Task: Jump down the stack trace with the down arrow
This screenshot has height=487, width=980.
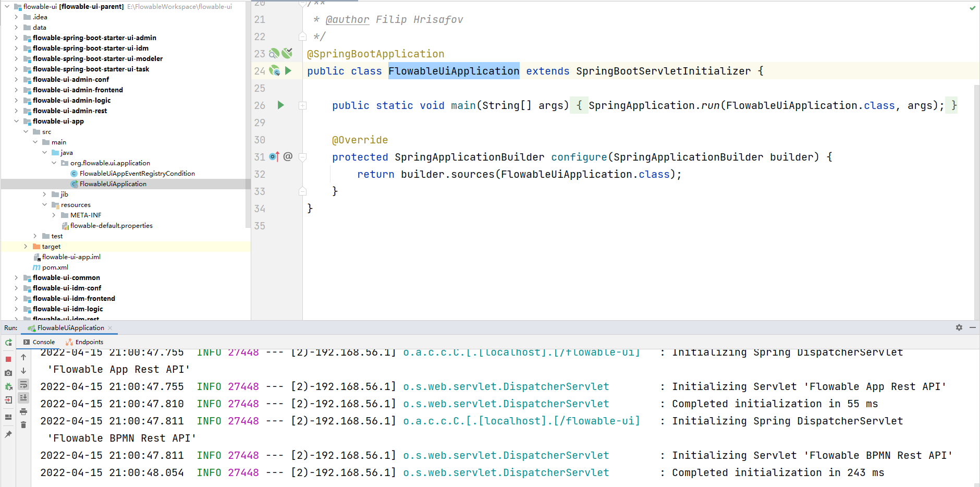Action: pyautogui.click(x=23, y=371)
